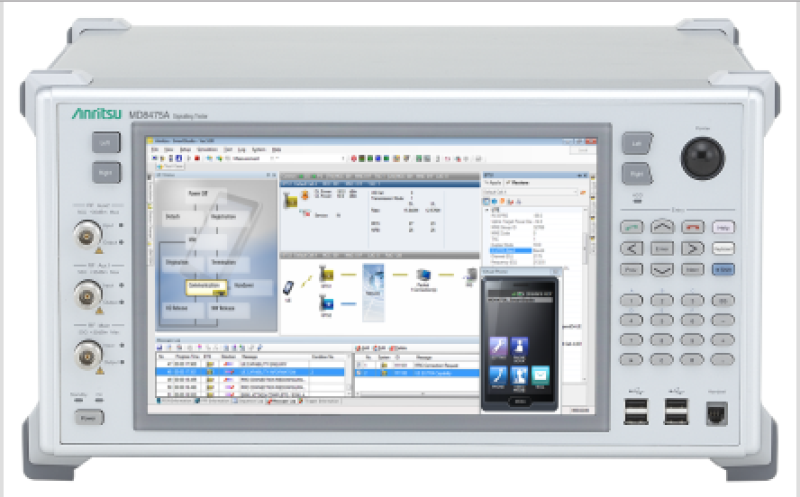Screen dimensions: 800x497
Task: Click the Power button on the front panel
Action: pyautogui.click(x=89, y=418)
